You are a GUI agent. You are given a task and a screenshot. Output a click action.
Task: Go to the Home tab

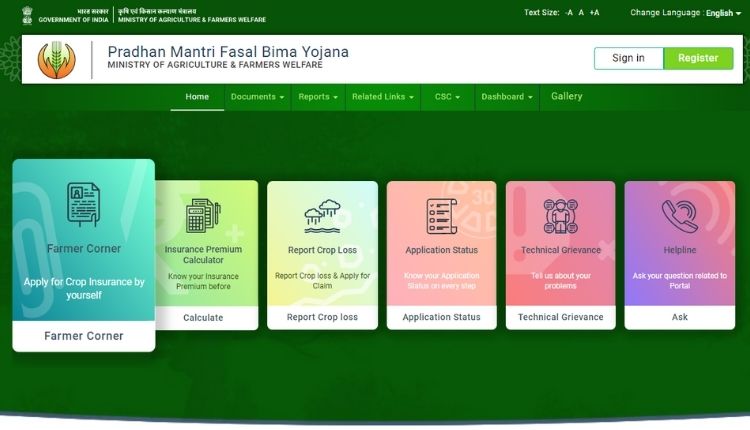pos(197,97)
